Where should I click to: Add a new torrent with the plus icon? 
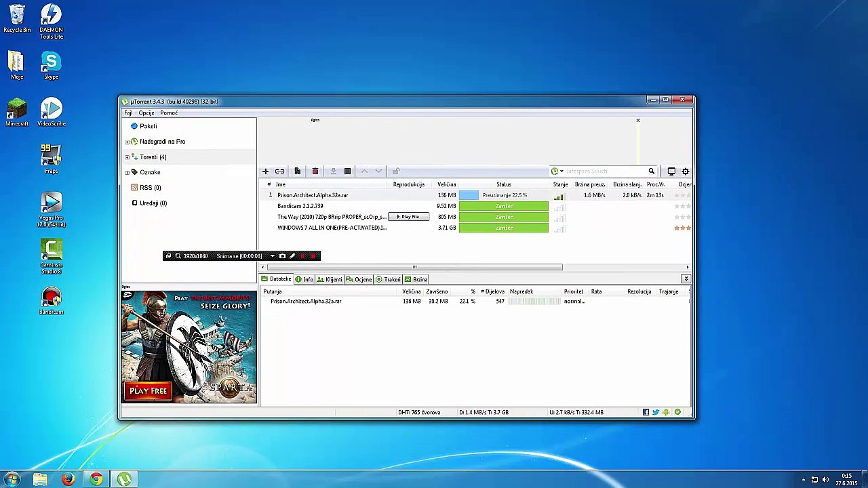[x=266, y=171]
